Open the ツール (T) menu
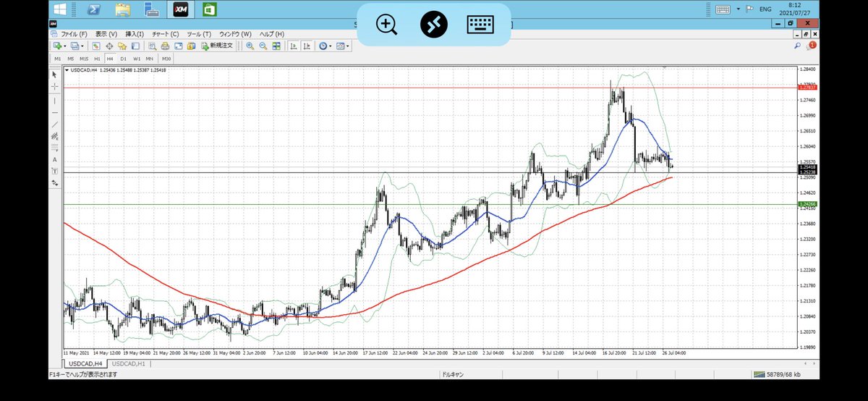 (x=199, y=34)
